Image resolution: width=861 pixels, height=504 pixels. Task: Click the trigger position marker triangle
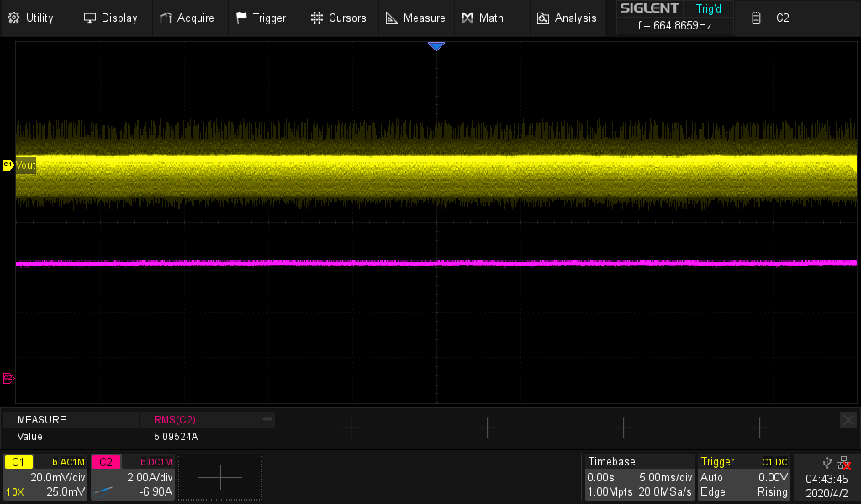click(436, 47)
